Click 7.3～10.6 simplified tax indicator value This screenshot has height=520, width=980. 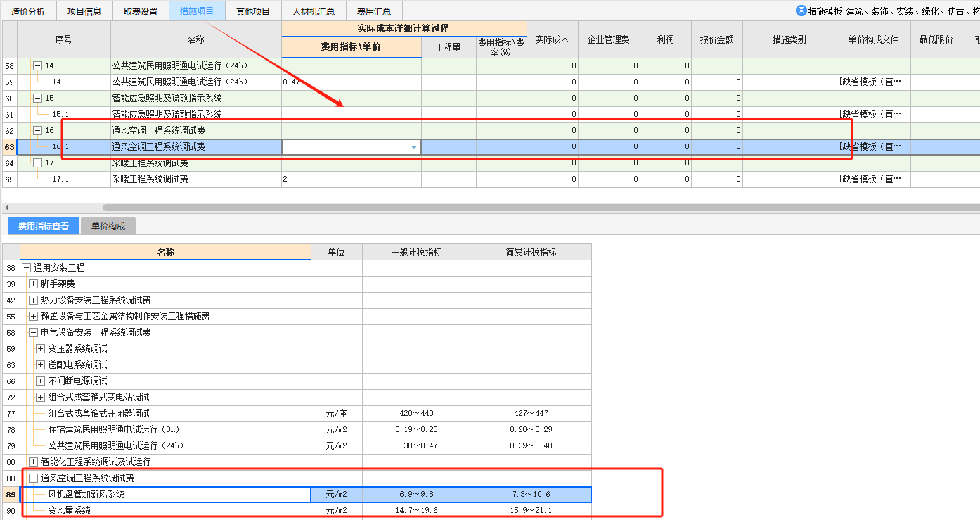(531, 495)
